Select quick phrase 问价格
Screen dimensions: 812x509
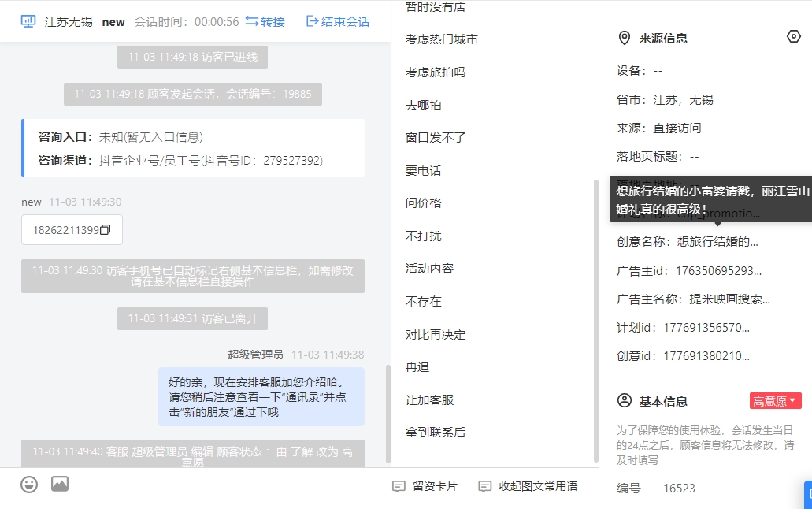423,202
